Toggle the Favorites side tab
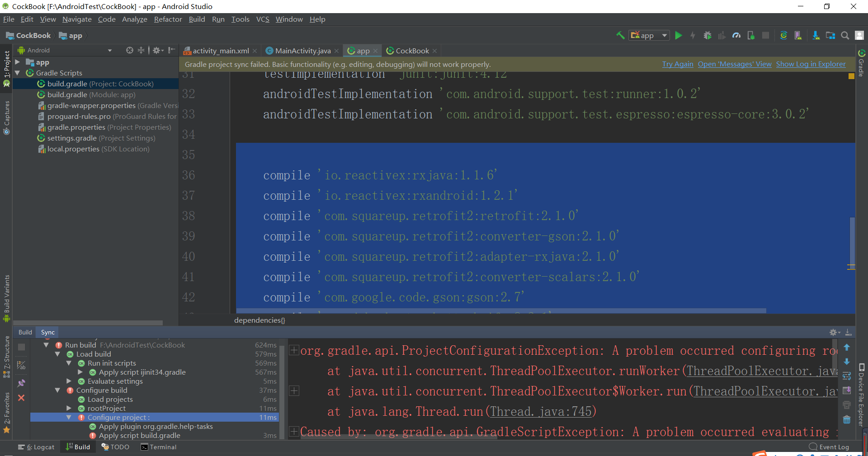 (6, 413)
